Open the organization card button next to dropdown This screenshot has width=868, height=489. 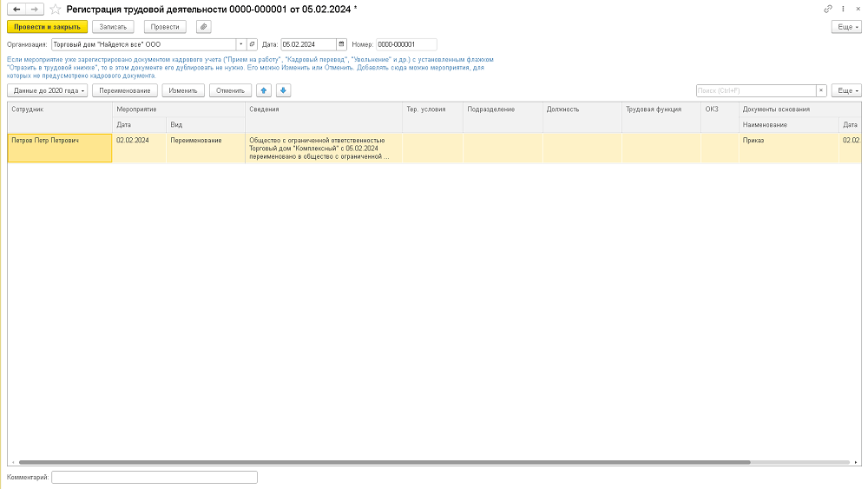[x=253, y=44]
